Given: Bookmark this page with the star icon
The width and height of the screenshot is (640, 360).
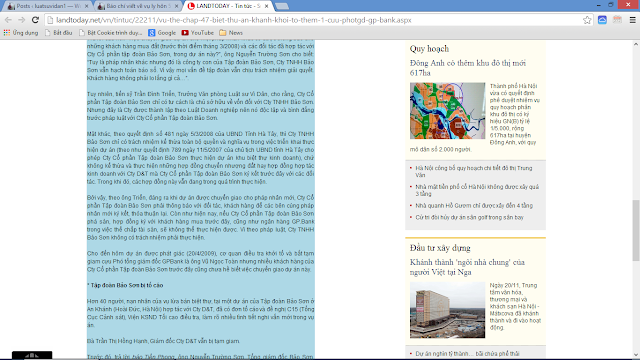Looking at the screenshot, I should 587,20.
